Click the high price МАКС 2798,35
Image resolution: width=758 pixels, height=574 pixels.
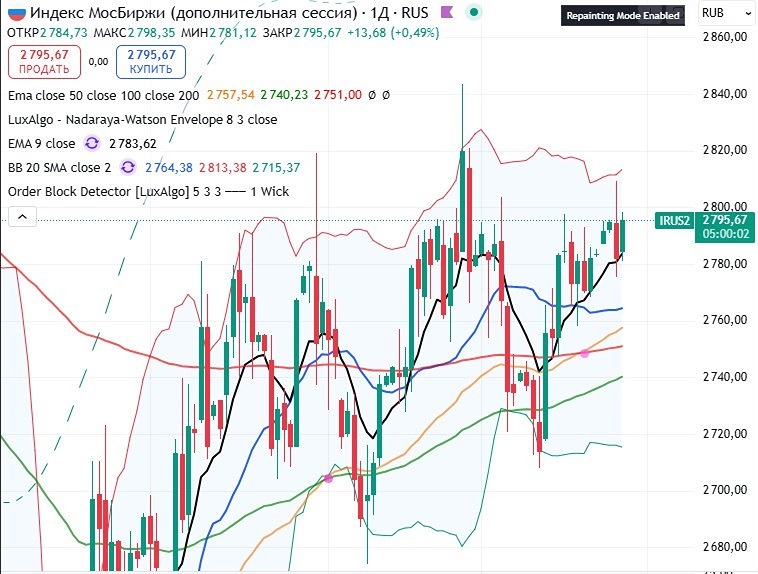(135, 33)
